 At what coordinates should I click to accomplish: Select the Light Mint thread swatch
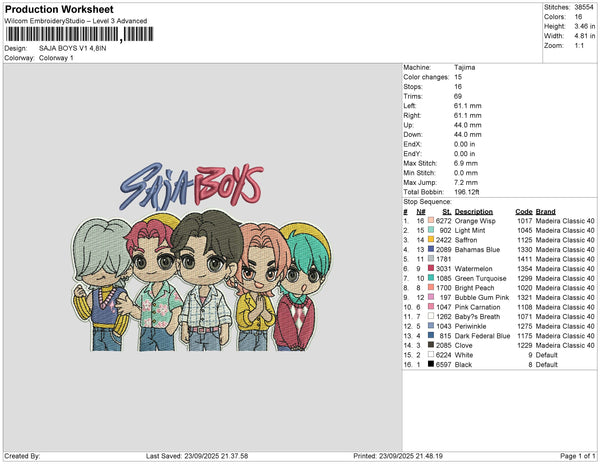[x=432, y=230]
